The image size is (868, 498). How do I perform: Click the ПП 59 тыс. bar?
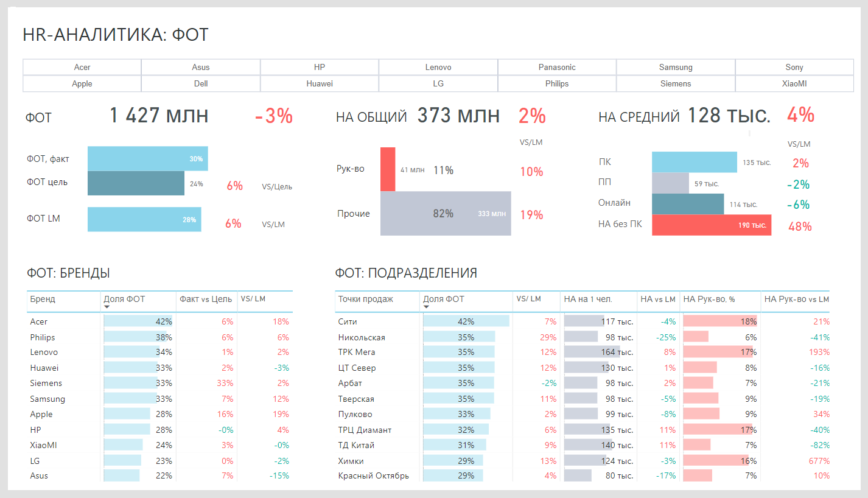click(670, 183)
